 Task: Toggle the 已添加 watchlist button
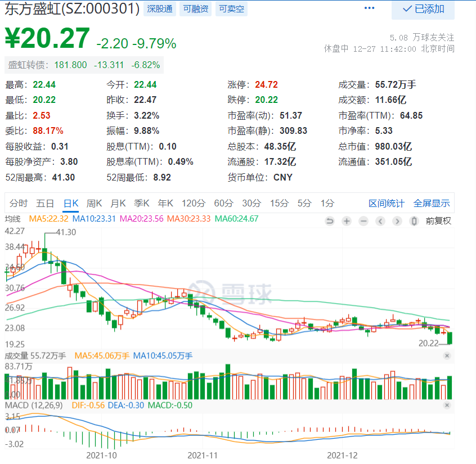pos(423,9)
